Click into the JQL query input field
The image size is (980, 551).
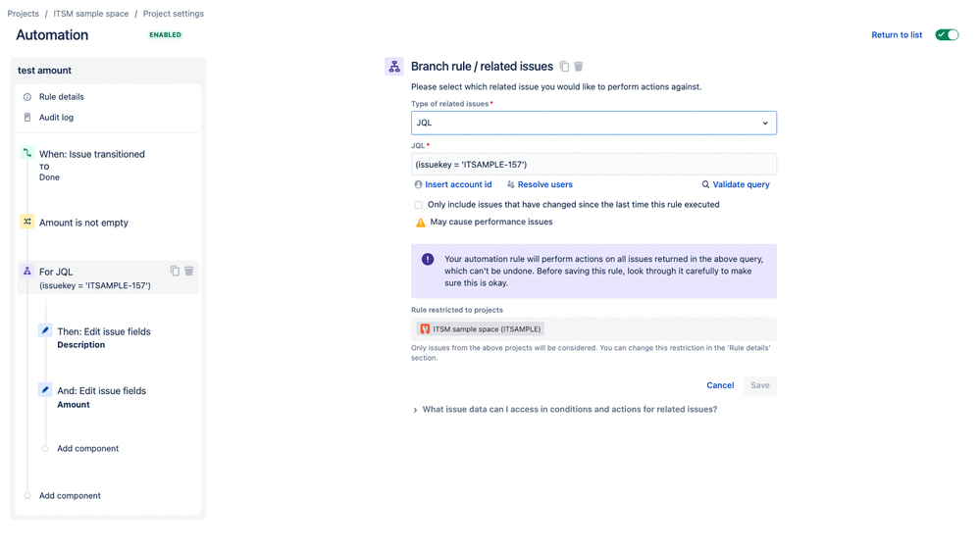[x=593, y=165]
